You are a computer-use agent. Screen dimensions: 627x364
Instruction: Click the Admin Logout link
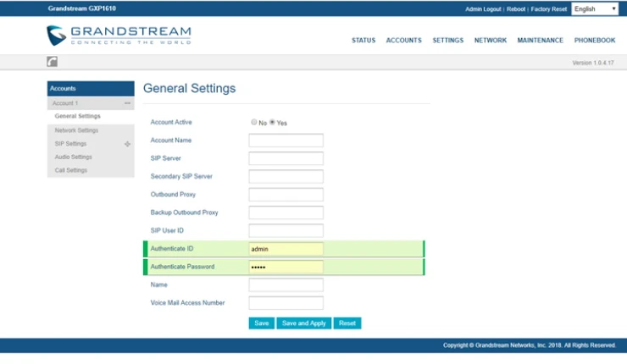483,8
